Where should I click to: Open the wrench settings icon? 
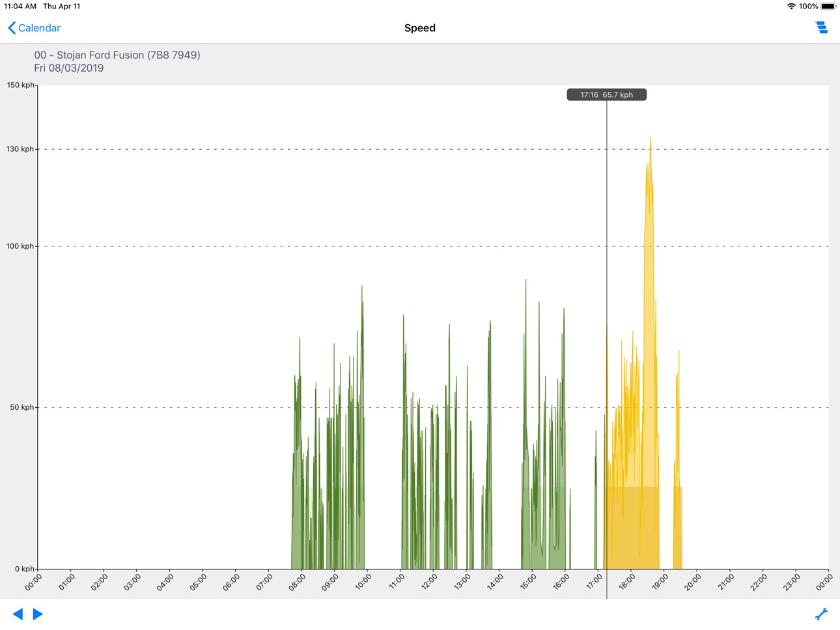tap(821, 614)
